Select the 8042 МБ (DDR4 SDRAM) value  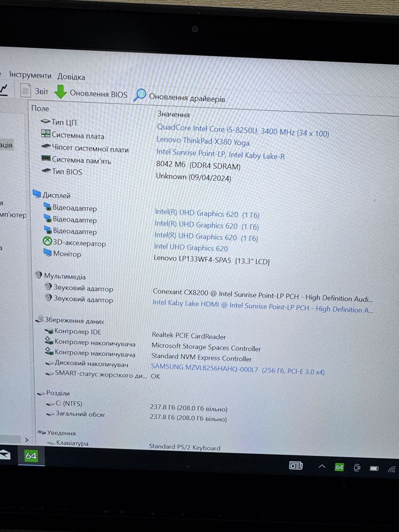[198, 165]
